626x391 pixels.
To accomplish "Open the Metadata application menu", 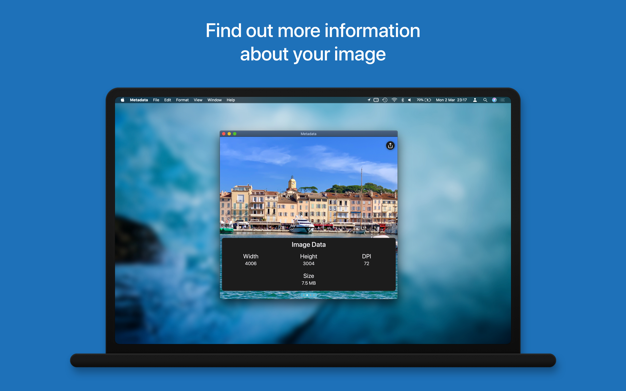I will 139,100.
